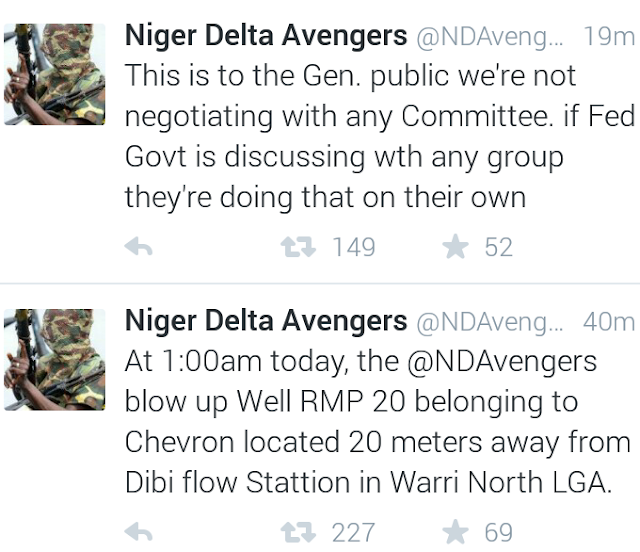Reply to the tweet about not negotiating
640x552 pixels.
[138, 247]
